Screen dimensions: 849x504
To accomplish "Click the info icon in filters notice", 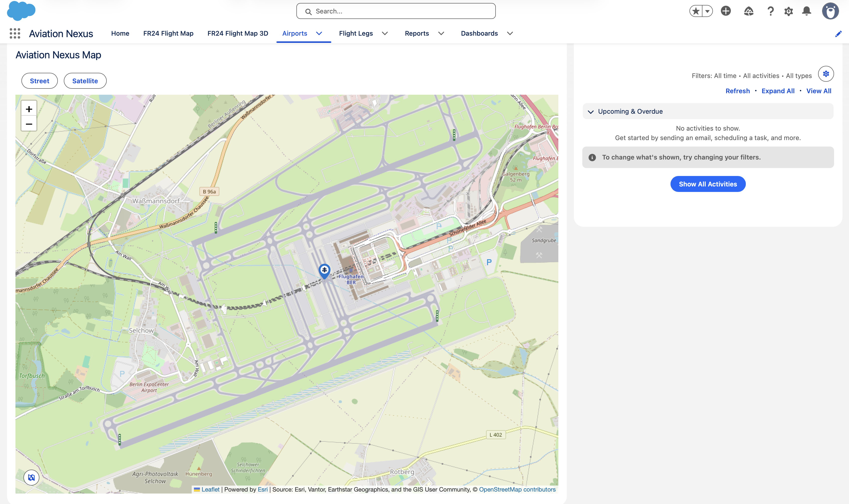I will coord(592,157).
